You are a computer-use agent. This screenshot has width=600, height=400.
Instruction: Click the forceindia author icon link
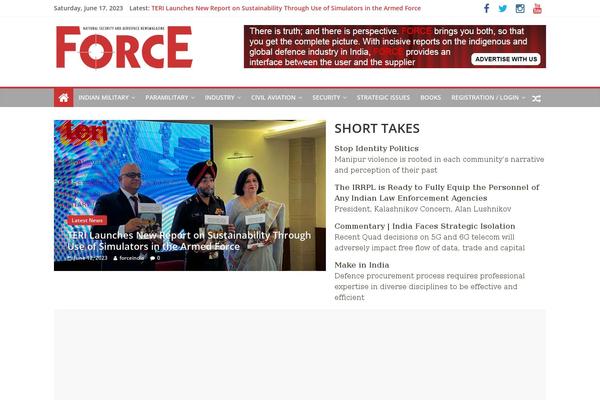coord(129,258)
